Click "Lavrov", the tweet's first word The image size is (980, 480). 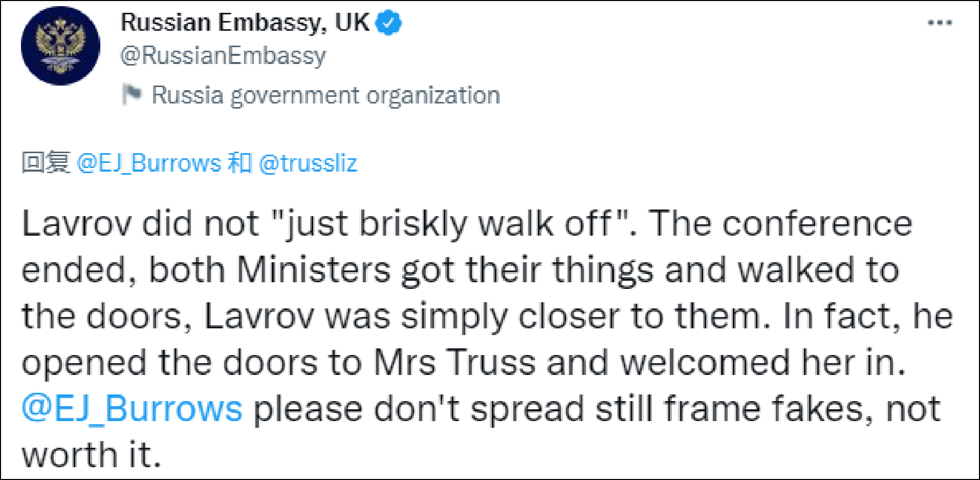coord(76,224)
